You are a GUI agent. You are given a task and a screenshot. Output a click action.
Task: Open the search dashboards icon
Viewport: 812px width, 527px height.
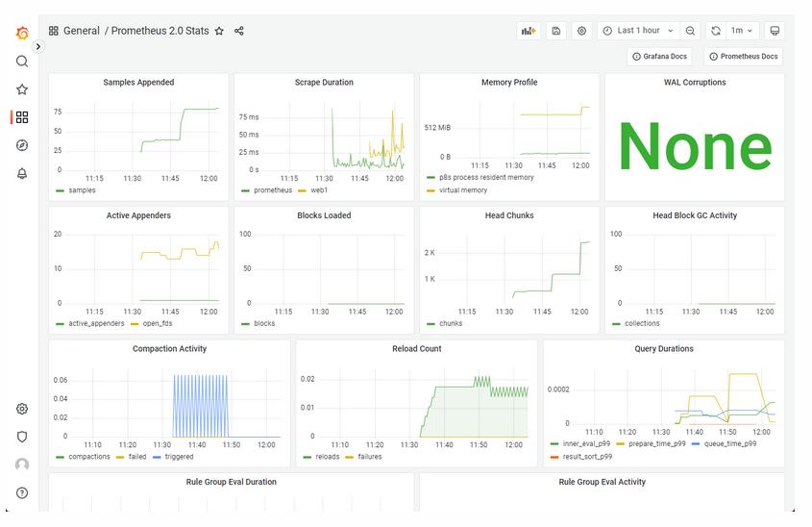click(22, 62)
